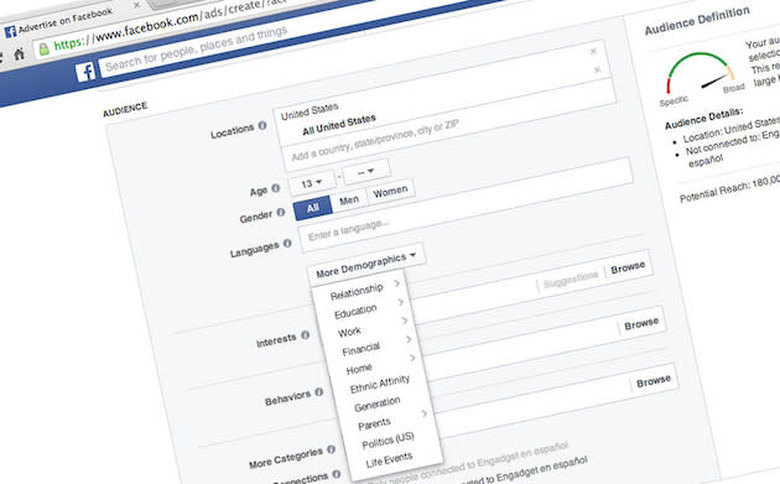Click the green HTTPS padlock icon
This screenshot has width=780, height=484.
(41, 46)
